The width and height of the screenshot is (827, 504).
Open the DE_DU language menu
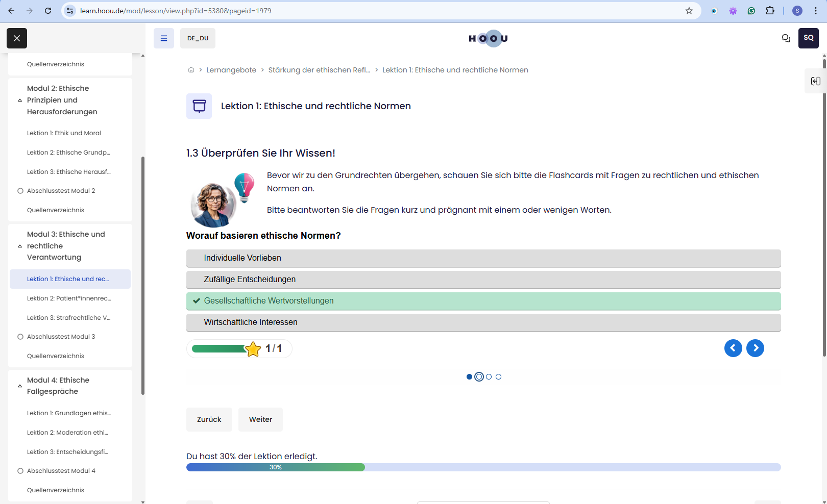[198, 38]
